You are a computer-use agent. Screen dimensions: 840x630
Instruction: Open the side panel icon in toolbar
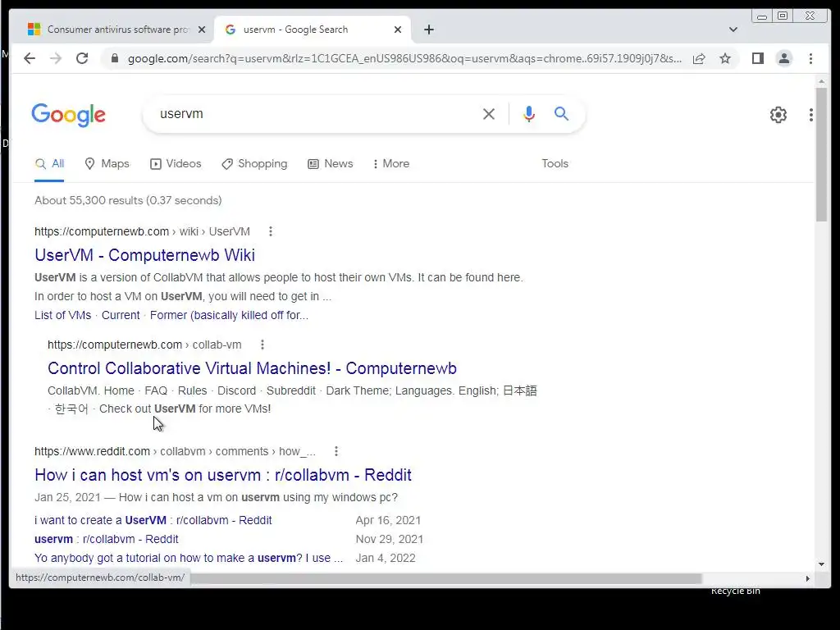[757, 58]
